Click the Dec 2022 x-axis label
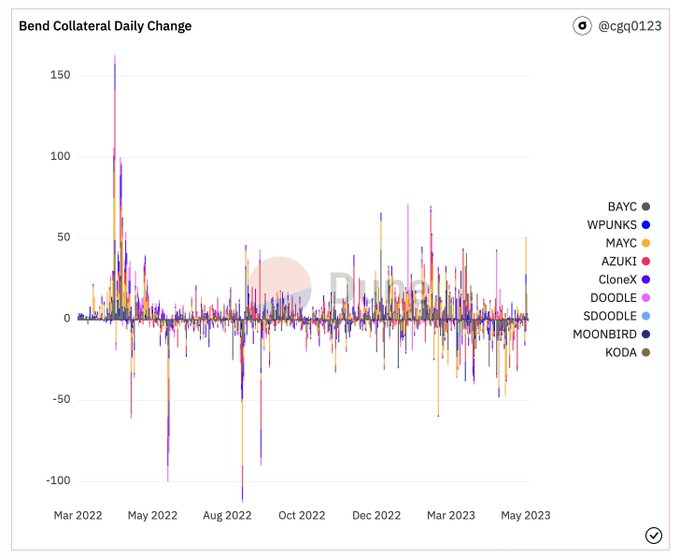Image resolution: width=680 pixels, height=558 pixels. pos(376,516)
